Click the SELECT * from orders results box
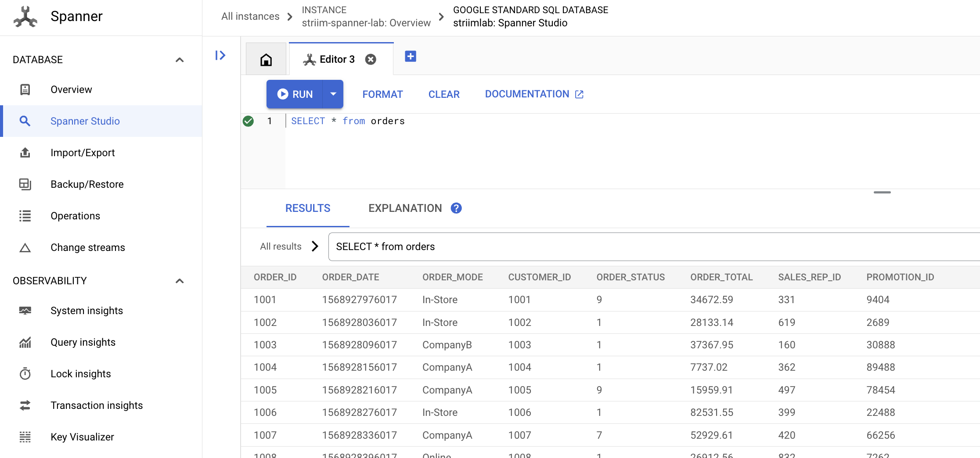The height and width of the screenshot is (458, 980). (x=654, y=247)
